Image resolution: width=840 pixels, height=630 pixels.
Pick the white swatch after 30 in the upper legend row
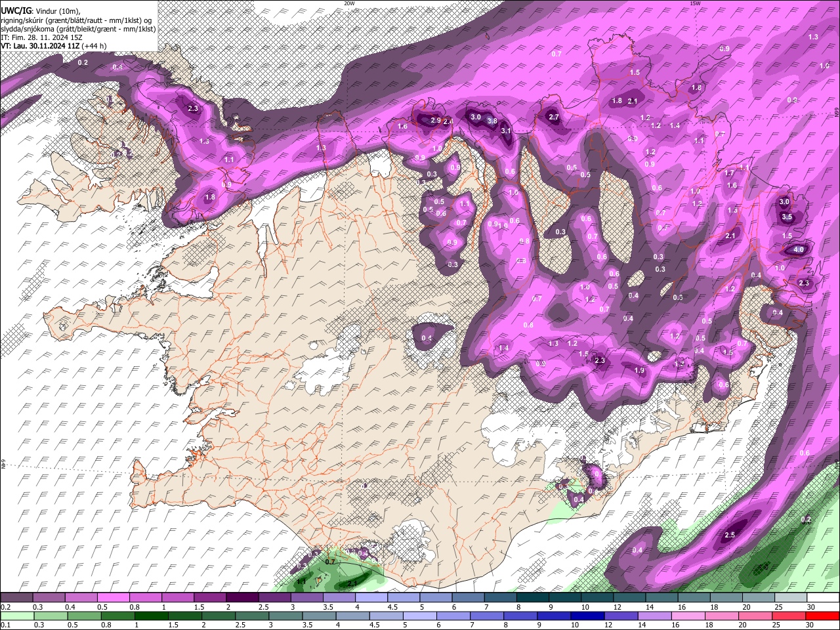point(823,598)
